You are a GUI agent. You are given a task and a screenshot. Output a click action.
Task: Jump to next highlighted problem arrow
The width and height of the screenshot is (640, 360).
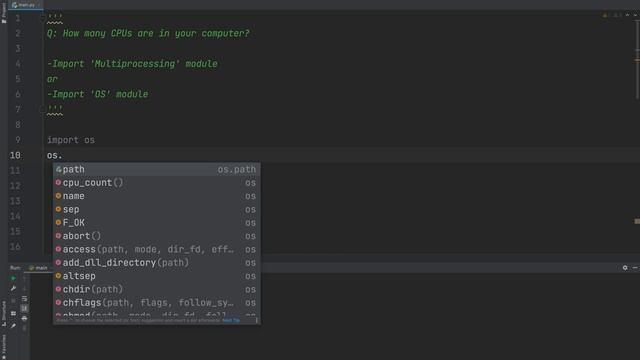[x=636, y=15]
